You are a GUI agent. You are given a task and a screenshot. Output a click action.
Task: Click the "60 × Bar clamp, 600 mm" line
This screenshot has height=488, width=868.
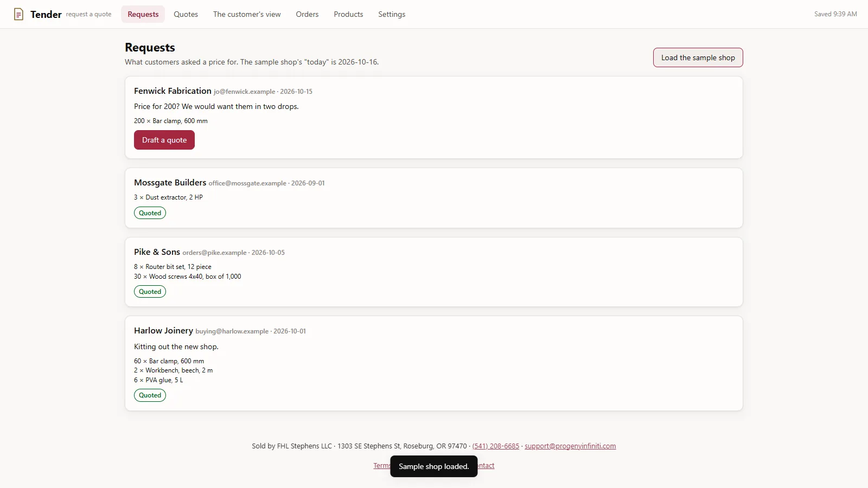169,361
